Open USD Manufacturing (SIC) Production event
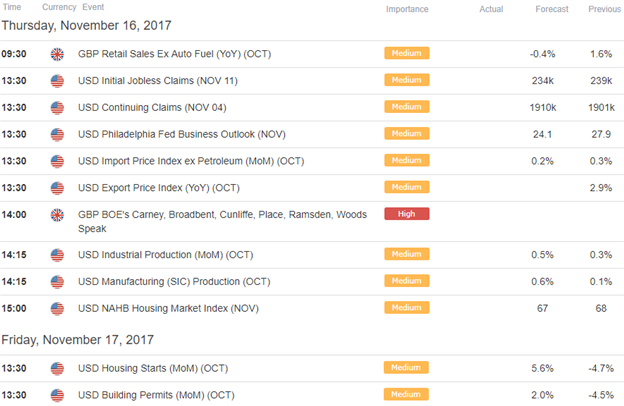The image size is (624, 406). tap(174, 282)
